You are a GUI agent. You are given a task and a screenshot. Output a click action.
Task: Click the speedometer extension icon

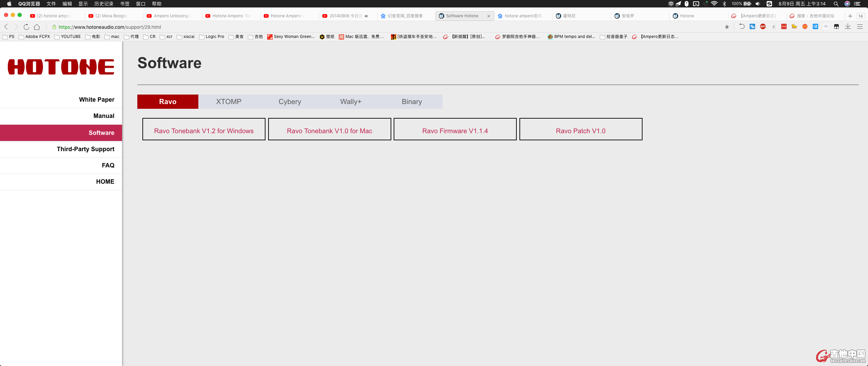[x=826, y=26]
